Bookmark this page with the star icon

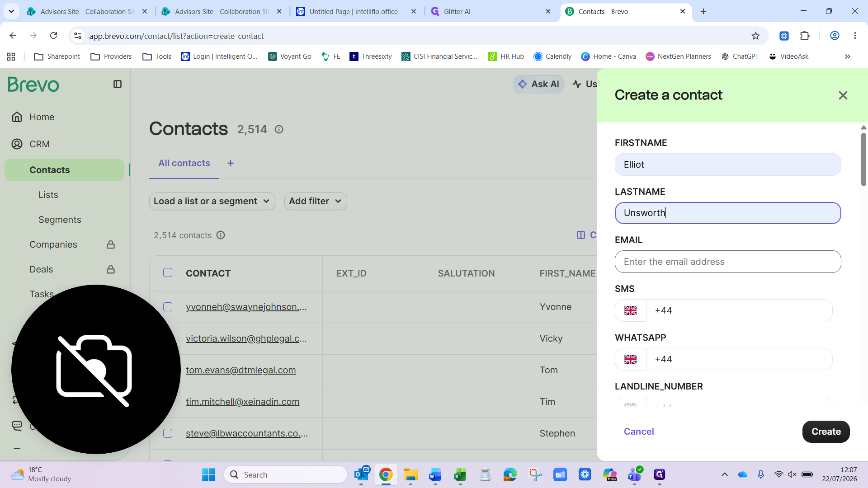(755, 36)
